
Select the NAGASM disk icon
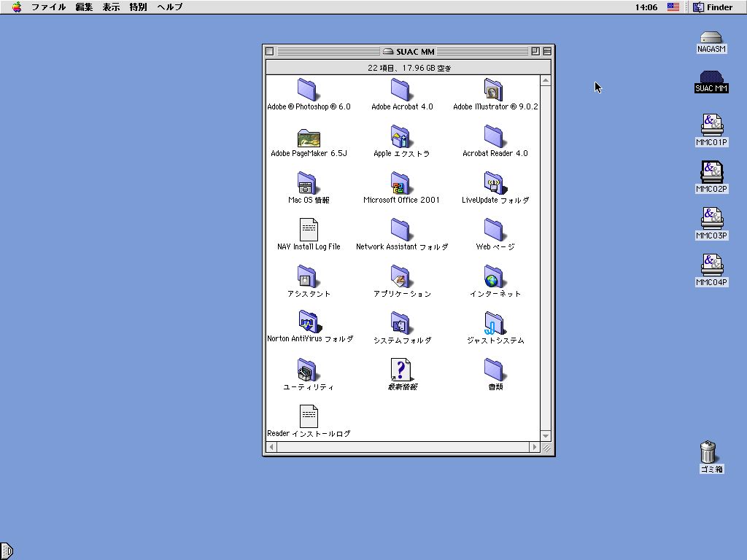click(711, 38)
